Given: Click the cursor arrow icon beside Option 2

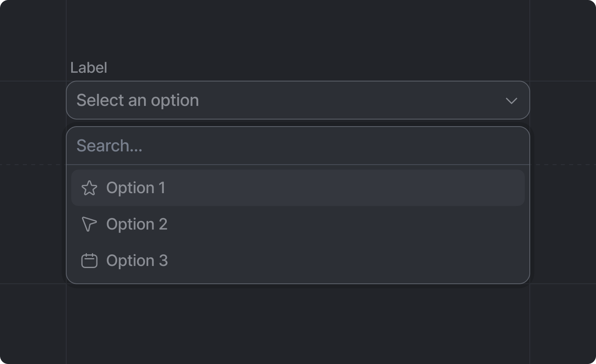Looking at the screenshot, I should (x=89, y=224).
